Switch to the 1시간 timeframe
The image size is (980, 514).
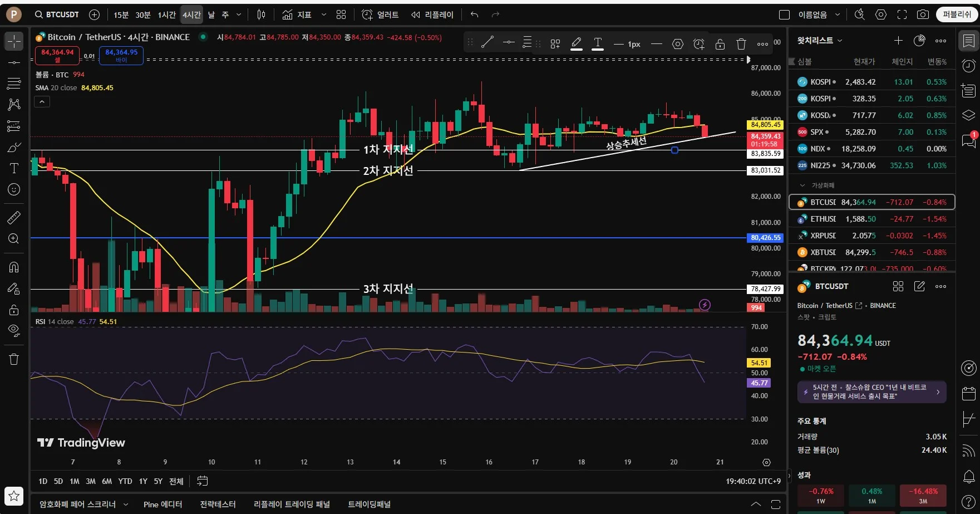(166, 14)
